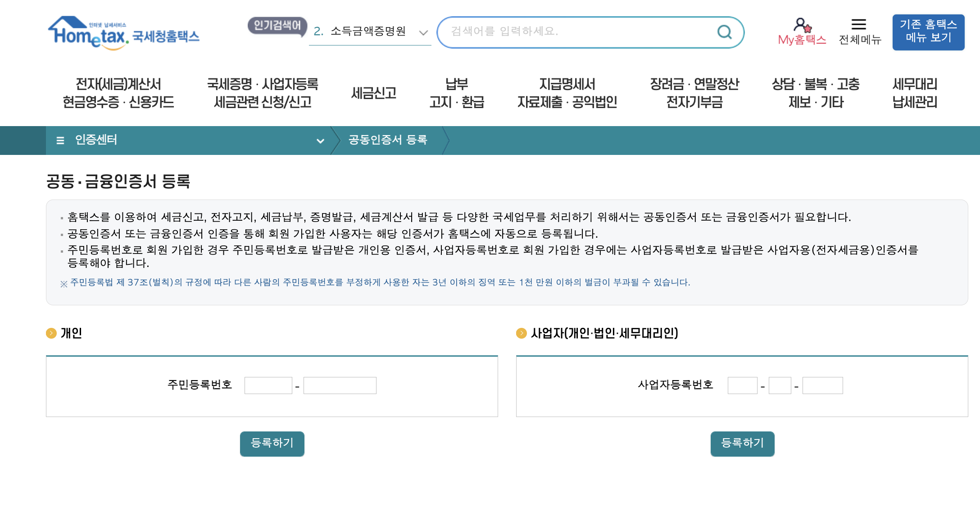Open the 납부 고지·환급 menu
Screen dimensions: 980x517
(x=456, y=93)
